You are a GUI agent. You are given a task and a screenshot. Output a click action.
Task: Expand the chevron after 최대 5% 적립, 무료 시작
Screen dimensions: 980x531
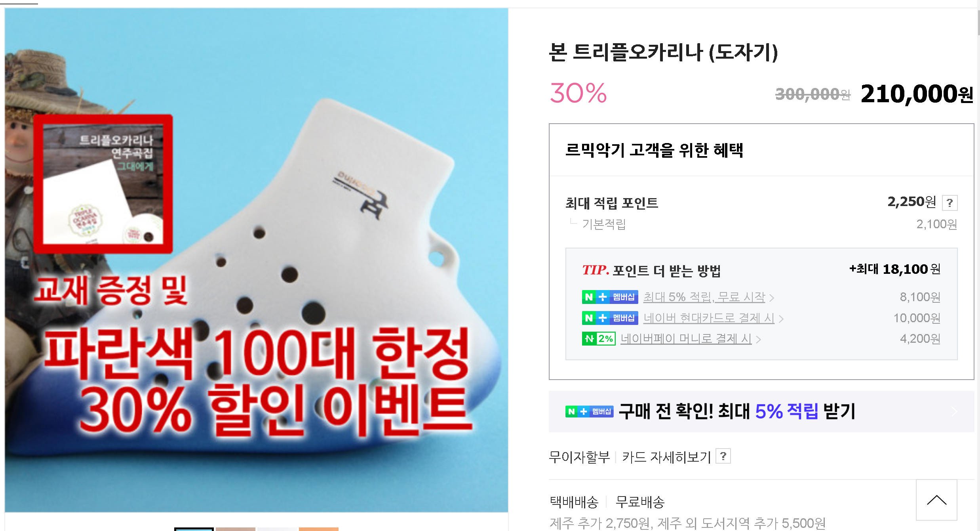pos(772,298)
